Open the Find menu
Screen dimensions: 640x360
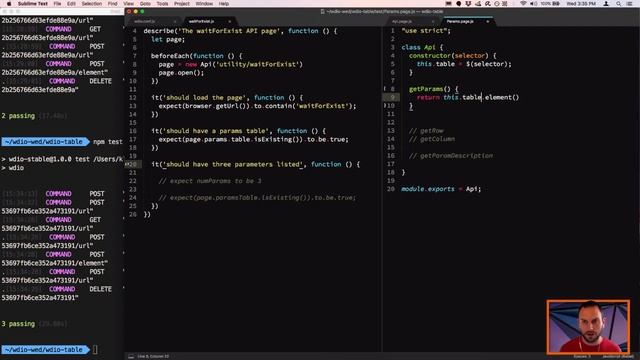click(x=113, y=4)
